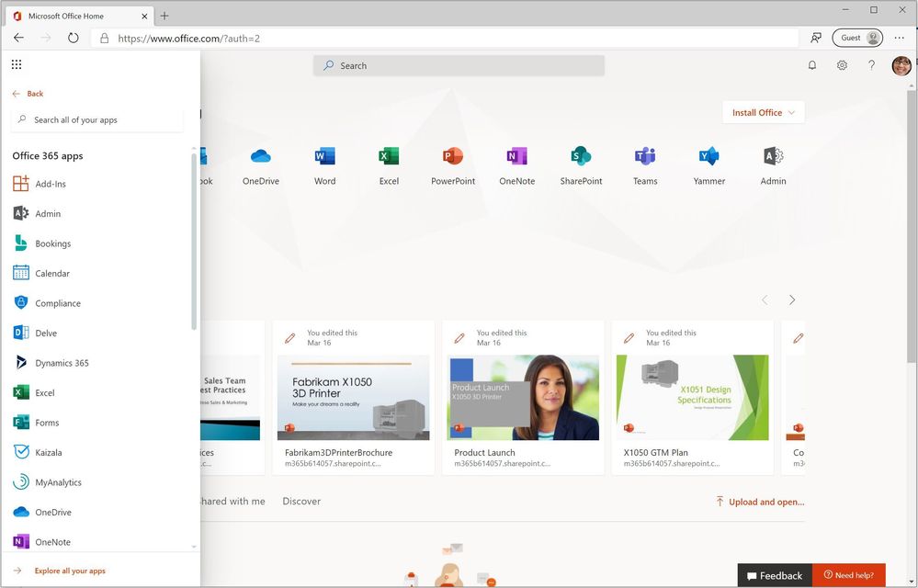The image size is (918, 588).
Task: Open Admin from the home app row
Action: (774, 156)
